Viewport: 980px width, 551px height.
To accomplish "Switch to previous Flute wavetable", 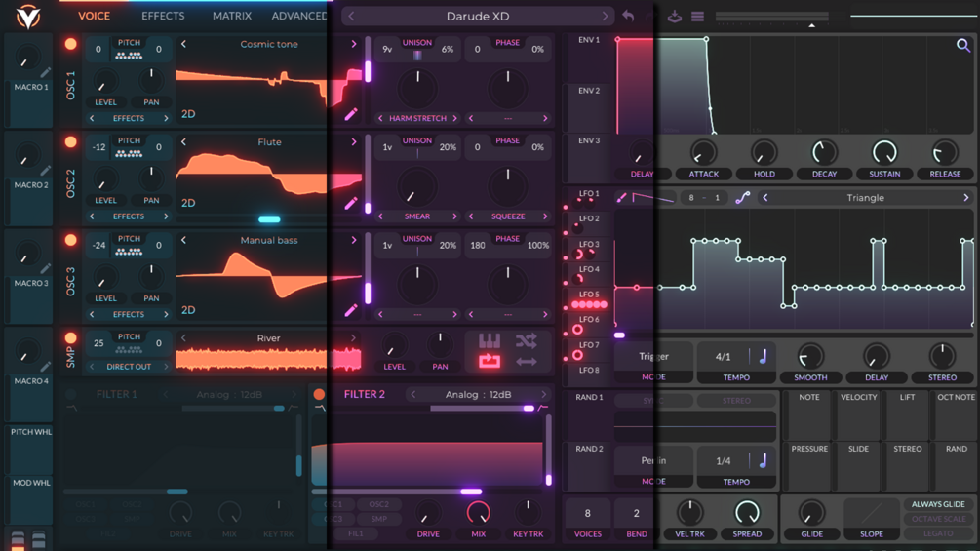I will (183, 141).
